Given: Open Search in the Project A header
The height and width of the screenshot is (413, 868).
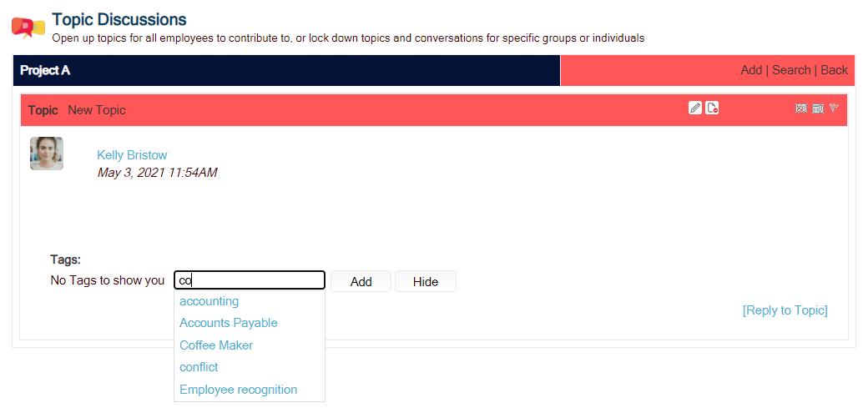Looking at the screenshot, I should click(791, 70).
